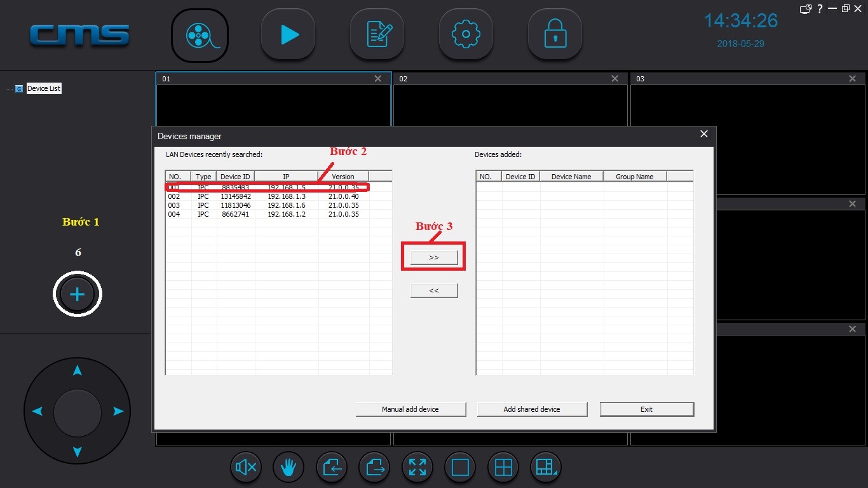Open the playback play icon tab

[288, 35]
